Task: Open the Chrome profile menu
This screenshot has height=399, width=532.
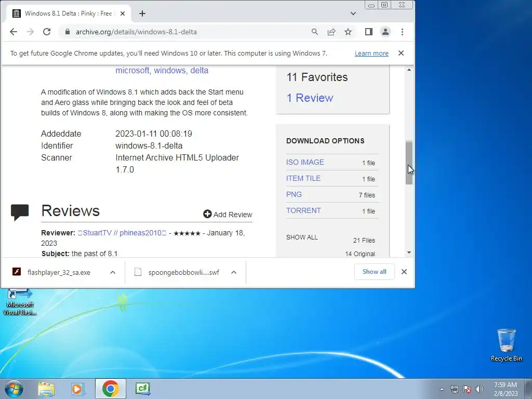Action: tap(385, 32)
